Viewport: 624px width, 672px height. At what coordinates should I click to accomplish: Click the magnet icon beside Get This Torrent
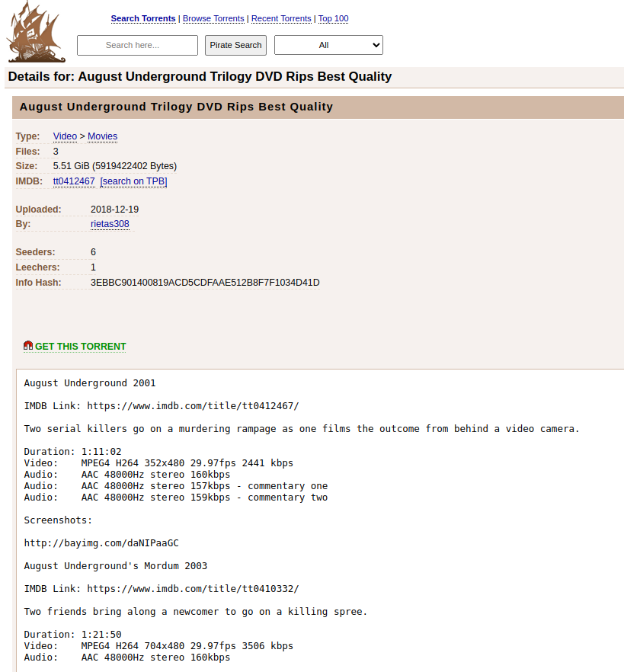pyautogui.click(x=28, y=345)
